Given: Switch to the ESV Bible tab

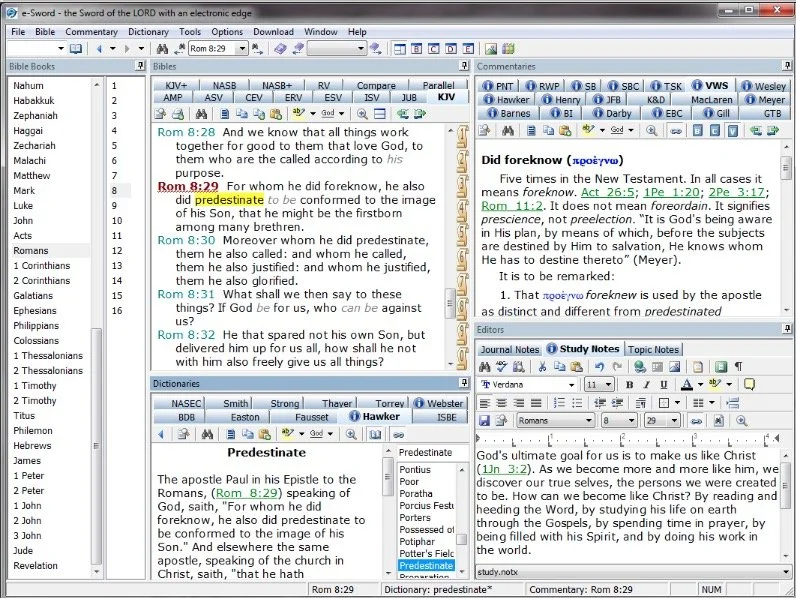Looking at the screenshot, I should click(333, 97).
